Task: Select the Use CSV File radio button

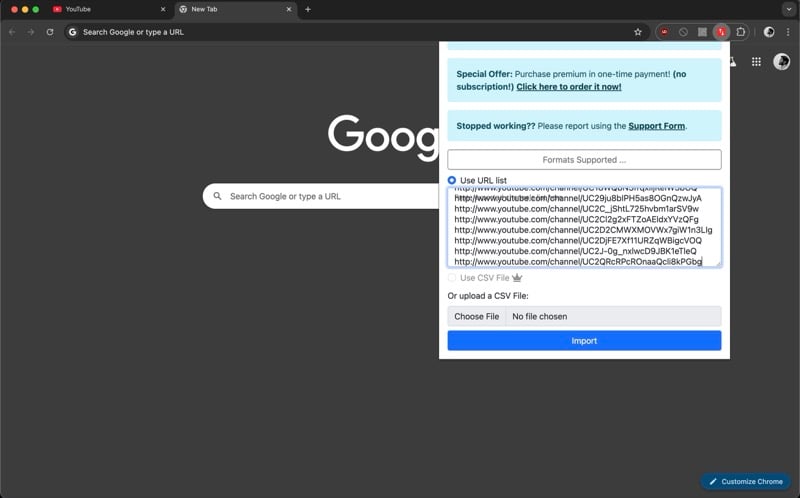Action: [452, 278]
